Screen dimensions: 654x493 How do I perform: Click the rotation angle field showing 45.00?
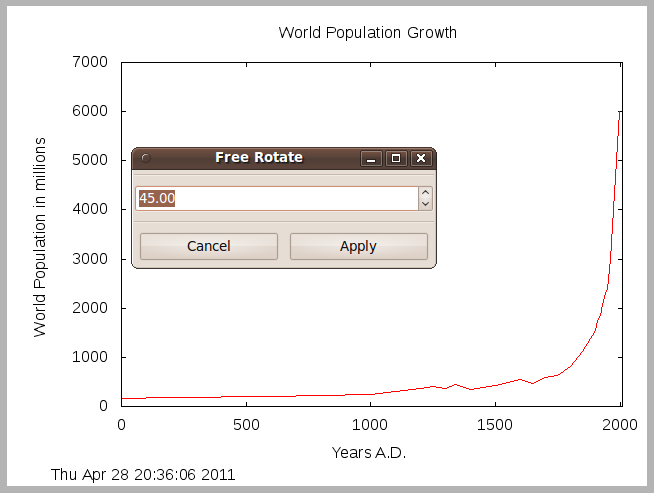(x=275, y=199)
